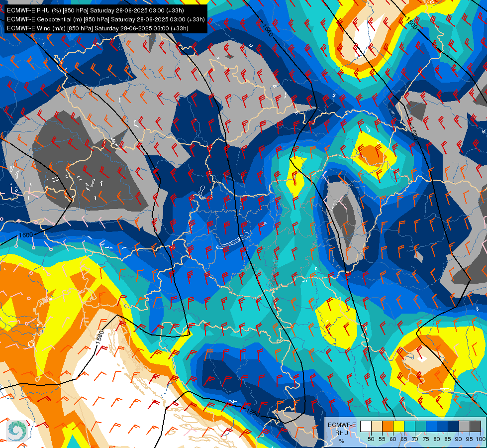Click the legend tick value 75
The width and height of the screenshot is (487, 448).
(x=426, y=440)
